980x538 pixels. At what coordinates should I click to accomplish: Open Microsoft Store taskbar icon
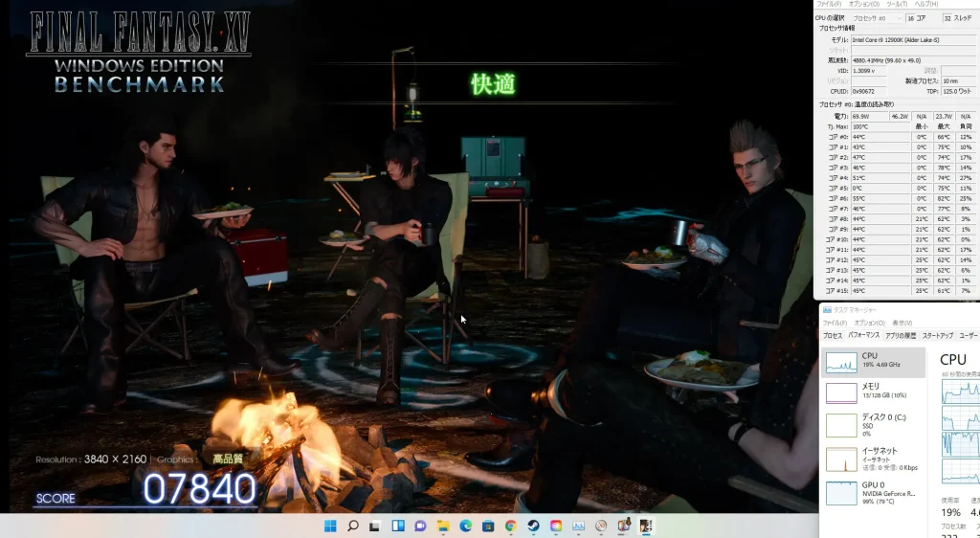[488, 527]
